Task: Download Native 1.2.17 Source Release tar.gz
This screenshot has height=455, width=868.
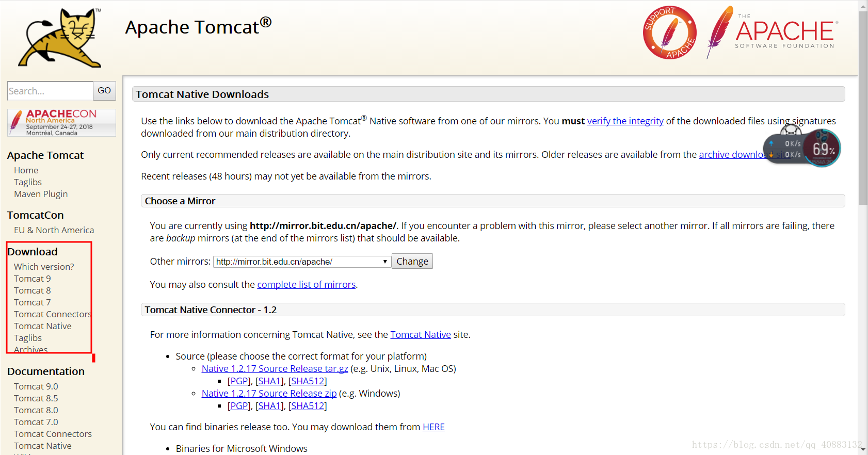Action: pos(275,368)
